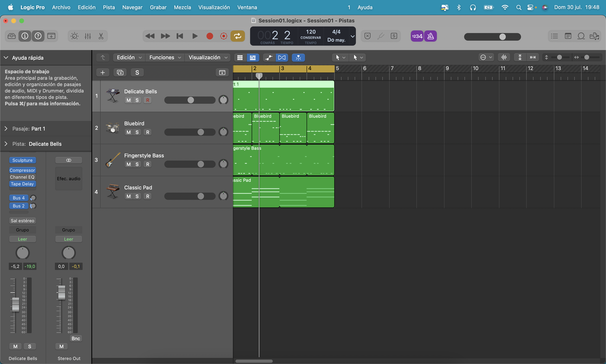
Task: Toggle the catch playhead button
Action: [x=298, y=58]
